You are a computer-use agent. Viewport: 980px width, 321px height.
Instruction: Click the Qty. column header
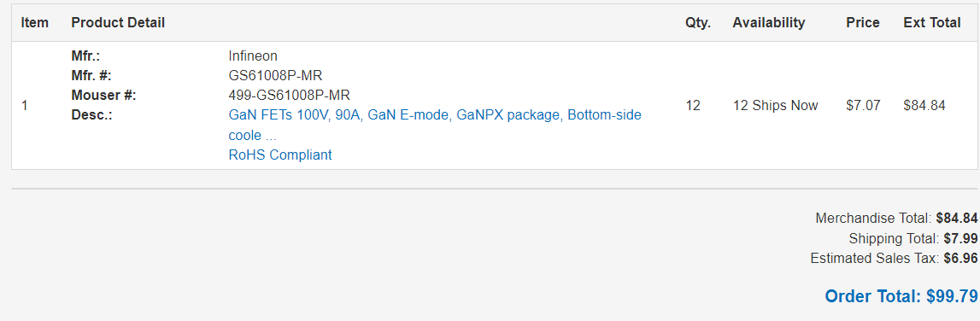pos(698,22)
